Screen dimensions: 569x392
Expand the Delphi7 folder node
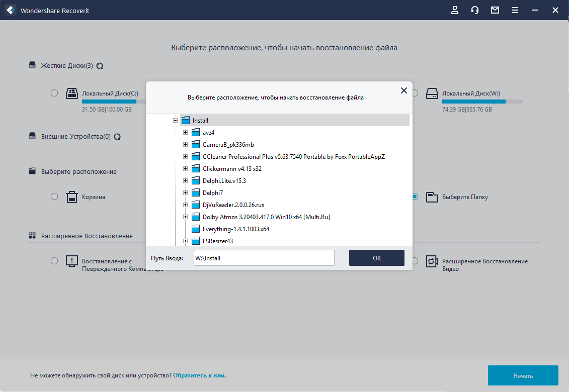pyautogui.click(x=186, y=192)
